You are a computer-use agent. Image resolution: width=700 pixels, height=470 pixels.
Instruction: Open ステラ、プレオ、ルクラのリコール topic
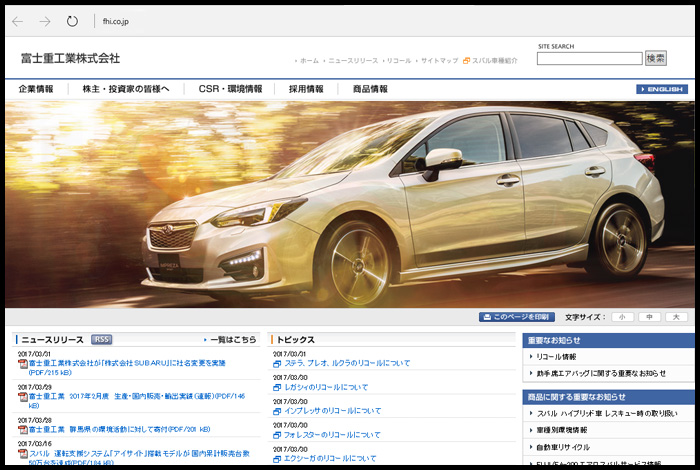pyautogui.click(x=347, y=363)
